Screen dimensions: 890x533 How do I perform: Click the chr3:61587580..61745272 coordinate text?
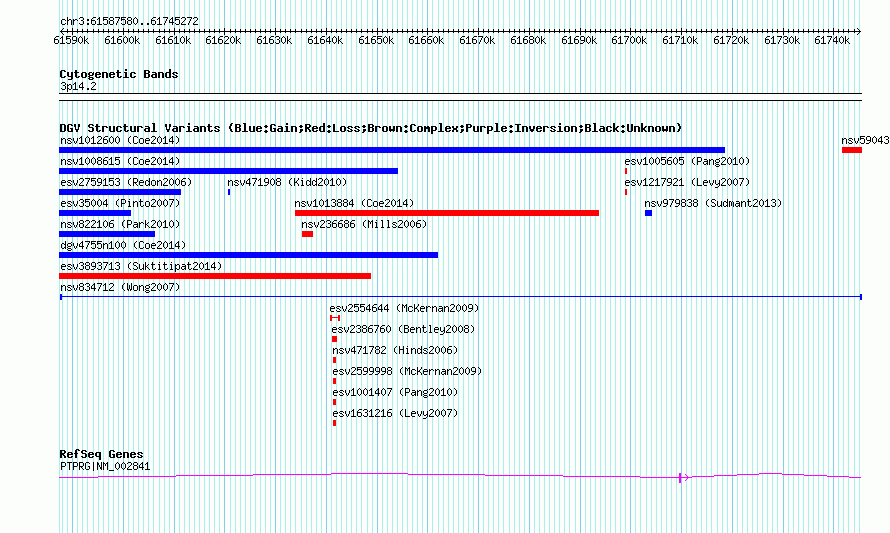pyautogui.click(x=129, y=22)
